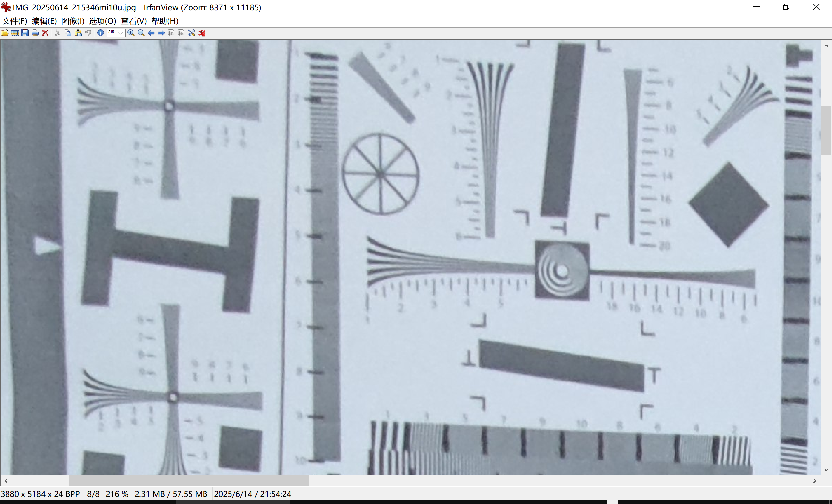Click the Copy icon in toolbar

click(68, 33)
